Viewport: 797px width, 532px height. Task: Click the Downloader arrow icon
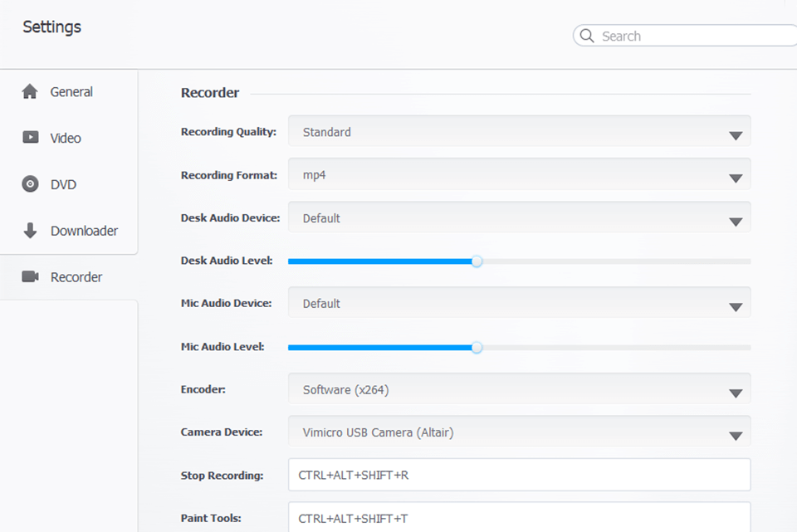pos(28,231)
